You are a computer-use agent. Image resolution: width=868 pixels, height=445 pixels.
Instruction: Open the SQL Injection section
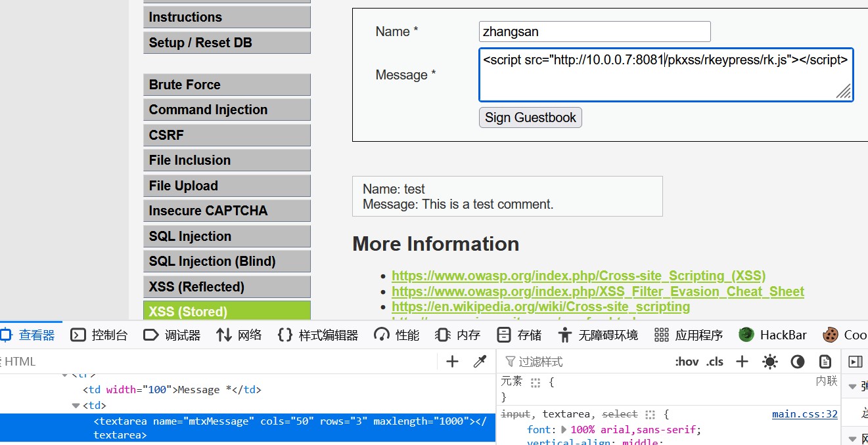pyautogui.click(x=227, y=236)
